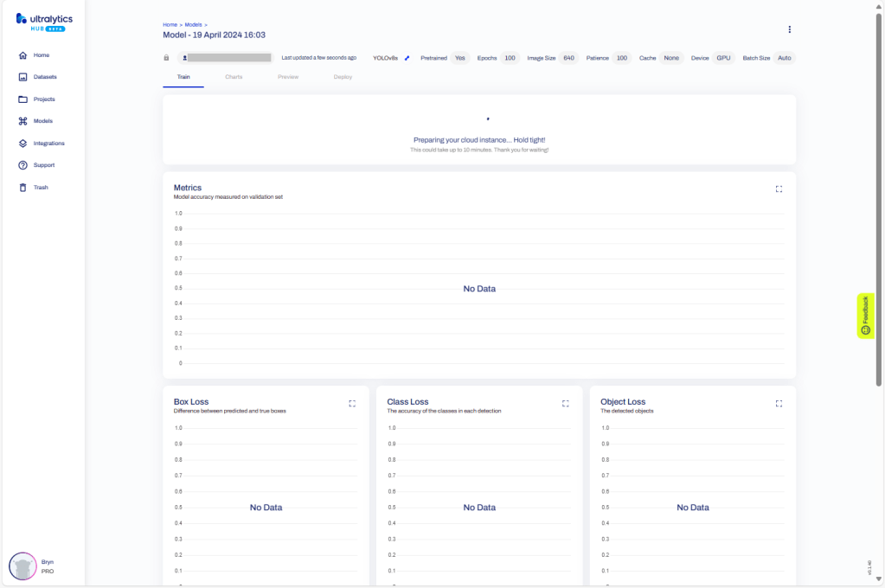This screenshot has height=588, width=885.
Task: Expand the Class Loss chart fullscreen
Action: point(566,403)
